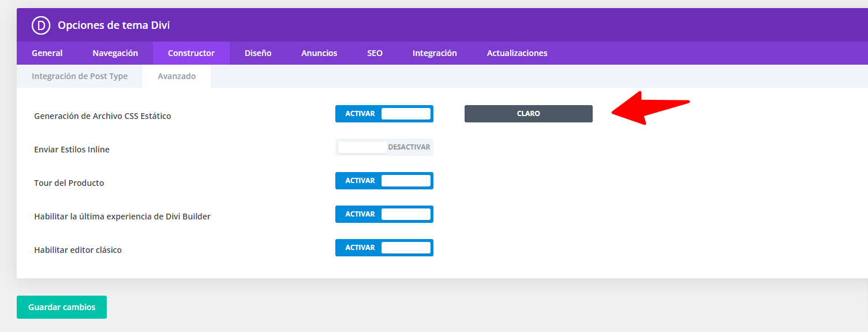868x332 pixels.
Task: Open the Actualizaciones tab
Action: 517,53
